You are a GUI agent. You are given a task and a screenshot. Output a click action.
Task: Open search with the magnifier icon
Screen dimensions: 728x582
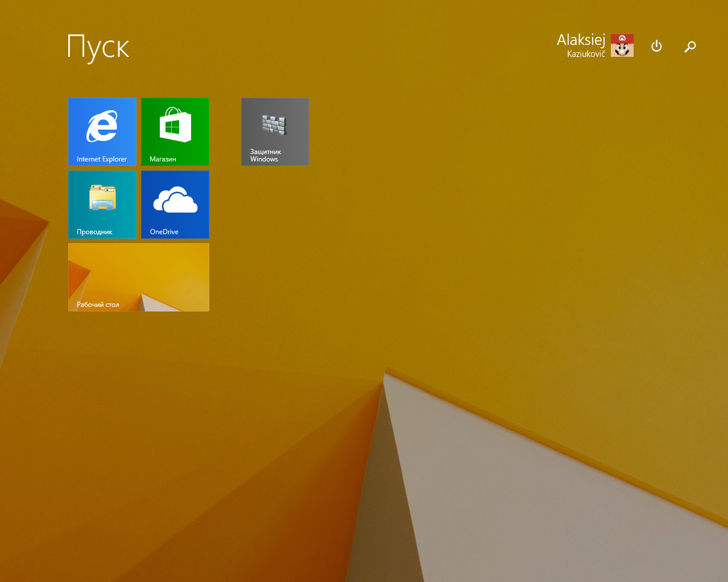pyautogui.click(x=690, y=47)
